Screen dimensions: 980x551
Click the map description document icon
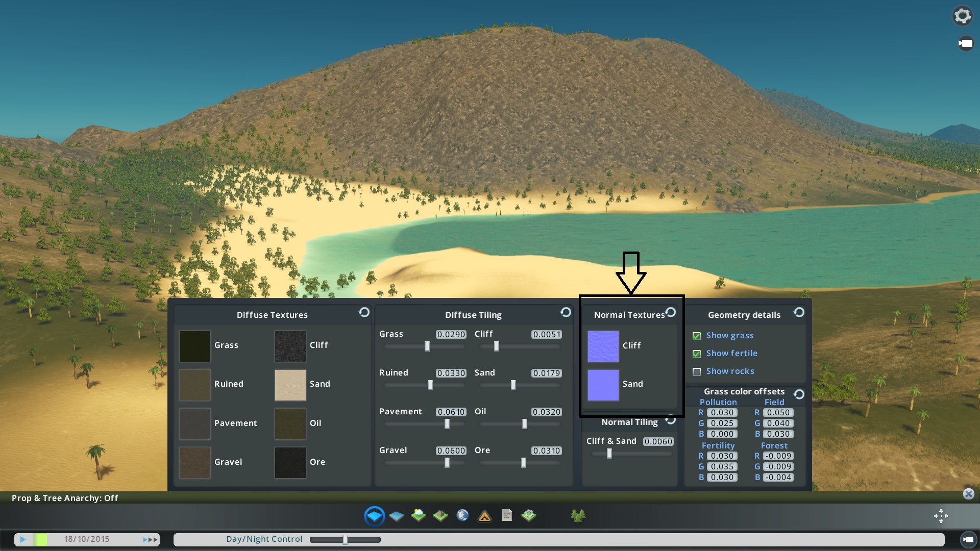pos(506,516)
